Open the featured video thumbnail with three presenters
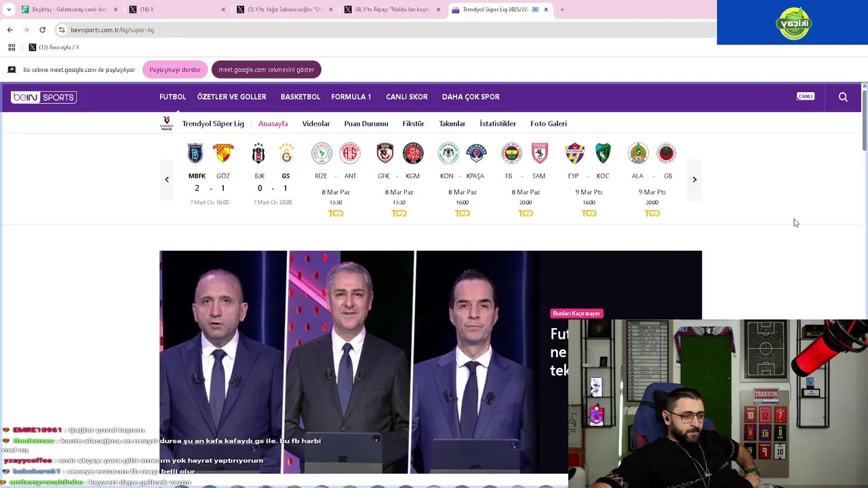 point(349,362)
